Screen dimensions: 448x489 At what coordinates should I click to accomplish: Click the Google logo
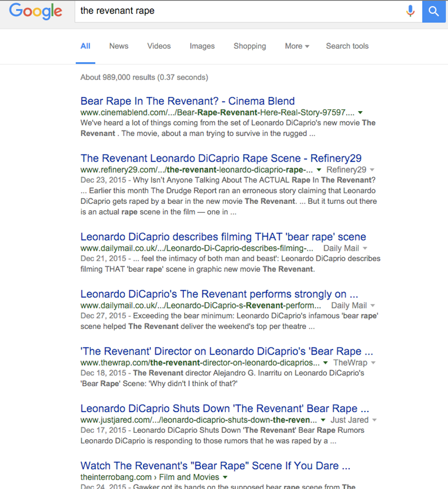(x=35, y=11)
